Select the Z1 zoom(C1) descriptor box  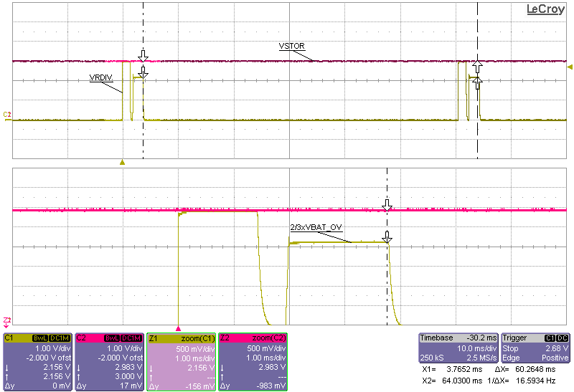pyautogui.click(x=181, y=362)
